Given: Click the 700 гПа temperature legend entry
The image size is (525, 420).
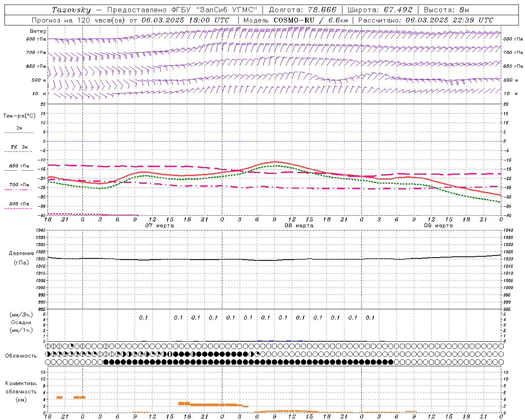Looking at the screenshot, I should [x=19, y=185].
